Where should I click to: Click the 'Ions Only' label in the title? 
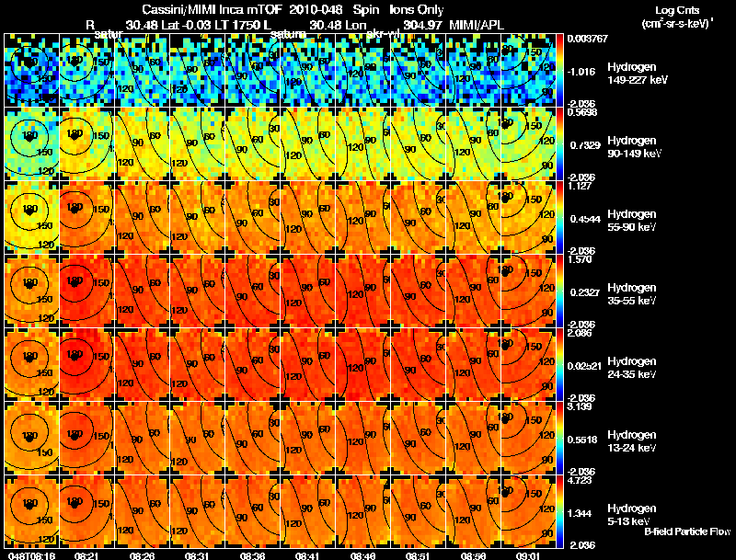tap(417, 10)
